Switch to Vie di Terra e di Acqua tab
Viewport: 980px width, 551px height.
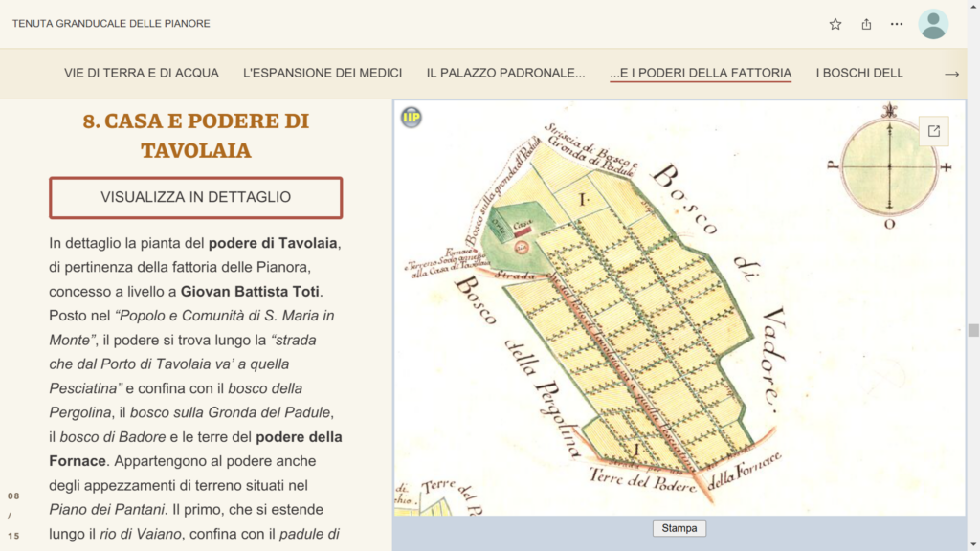[x=142, y=73]
